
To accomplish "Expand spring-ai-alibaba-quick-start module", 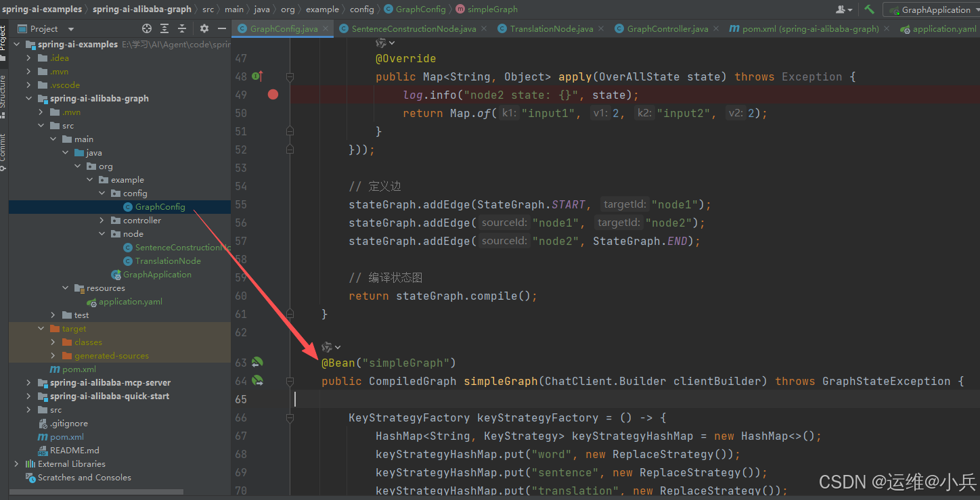I will 28,396.
